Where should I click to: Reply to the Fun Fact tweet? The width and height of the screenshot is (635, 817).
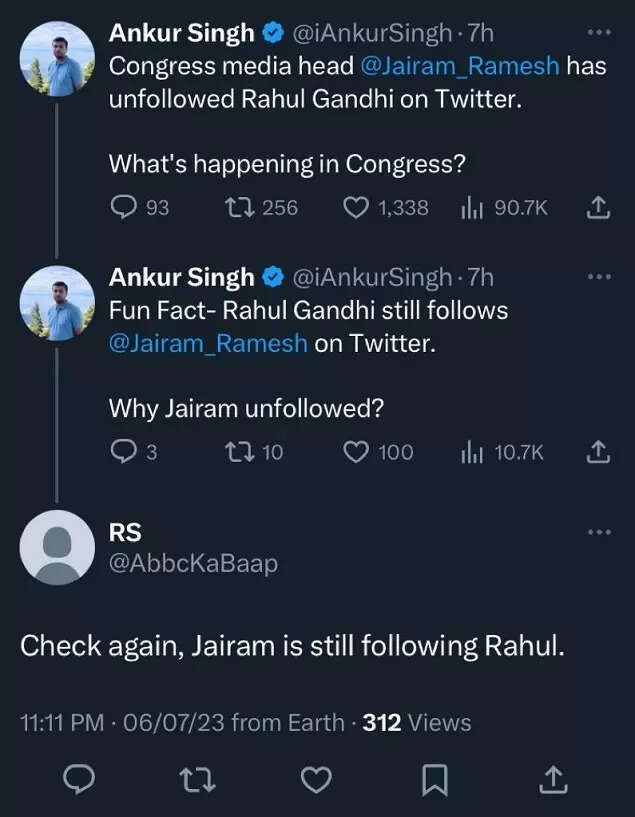click(123, 452)
